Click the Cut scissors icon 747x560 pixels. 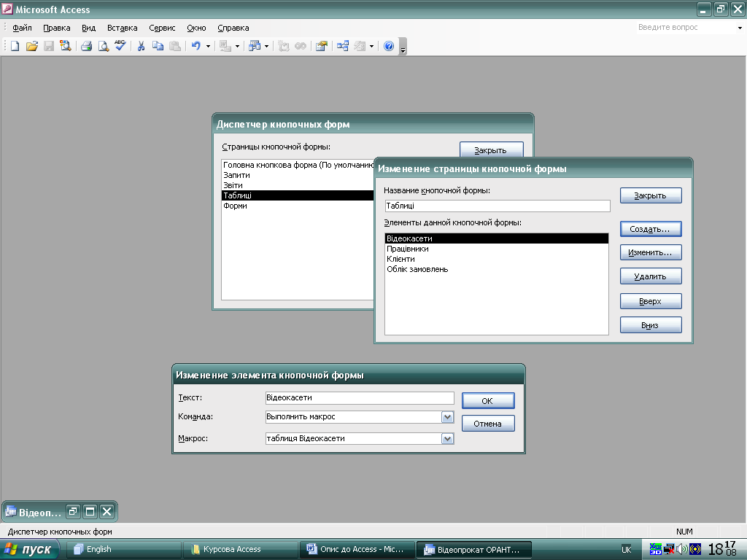point(141,46)
